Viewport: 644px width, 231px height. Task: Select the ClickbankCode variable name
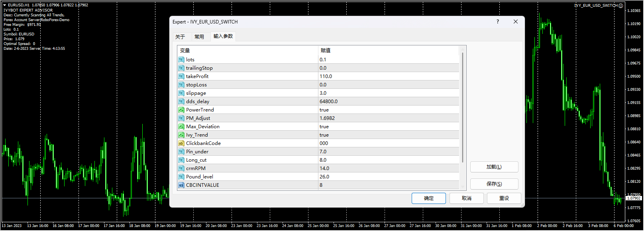coord(203,143)
